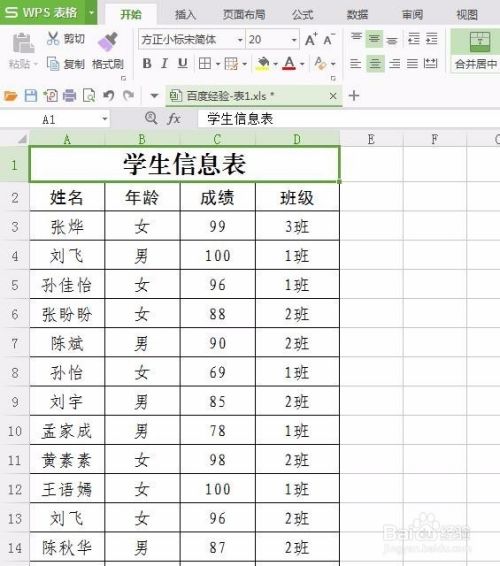The image size is (500, 566).
Task: Toggle Underline formatting
Action: coord(183,64)
